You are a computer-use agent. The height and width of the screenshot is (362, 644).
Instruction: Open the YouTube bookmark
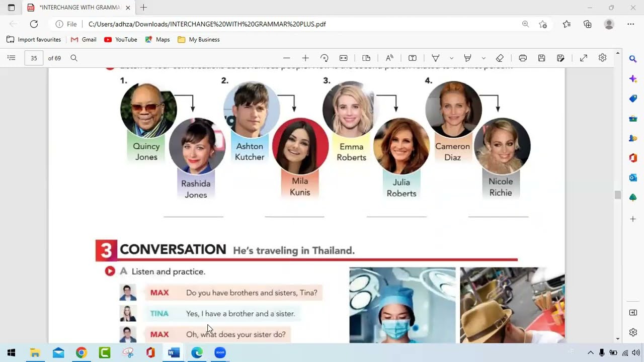coord(121,40)
